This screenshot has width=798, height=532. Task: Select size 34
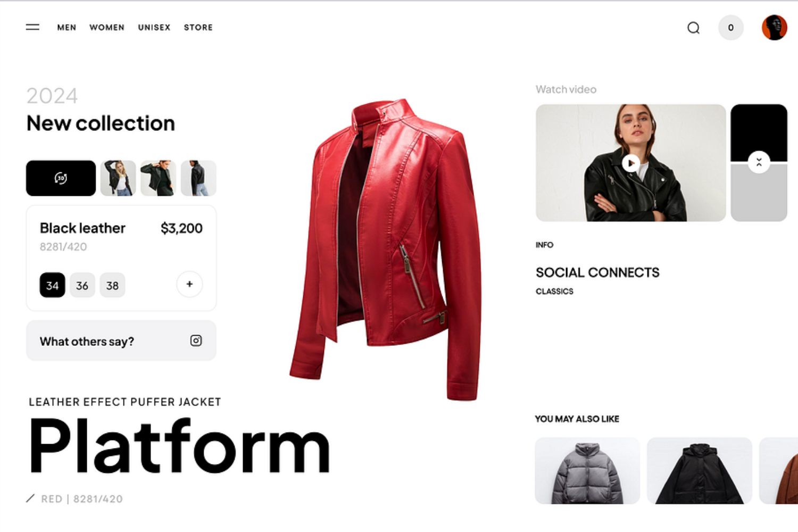click(x=52, y=285)
